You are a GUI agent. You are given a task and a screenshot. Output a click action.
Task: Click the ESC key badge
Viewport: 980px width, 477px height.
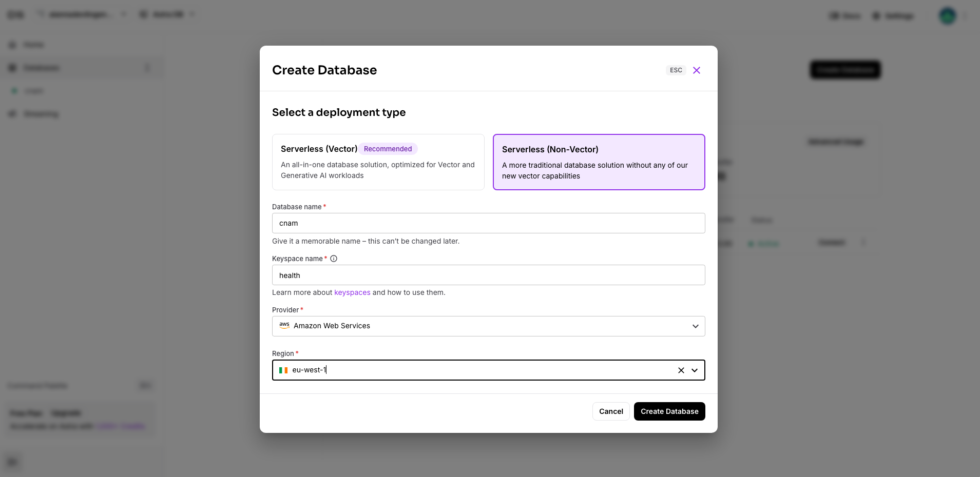(676, 70)
